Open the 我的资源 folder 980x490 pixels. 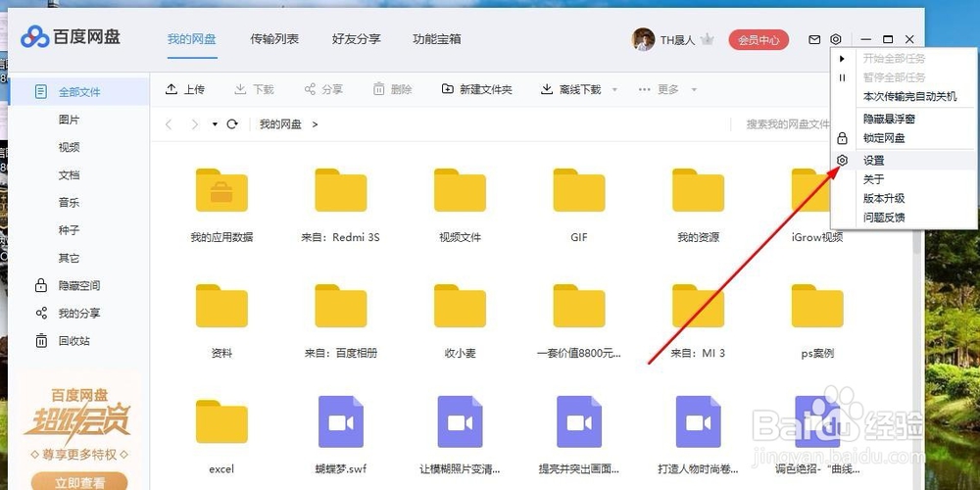pos(698,190)
